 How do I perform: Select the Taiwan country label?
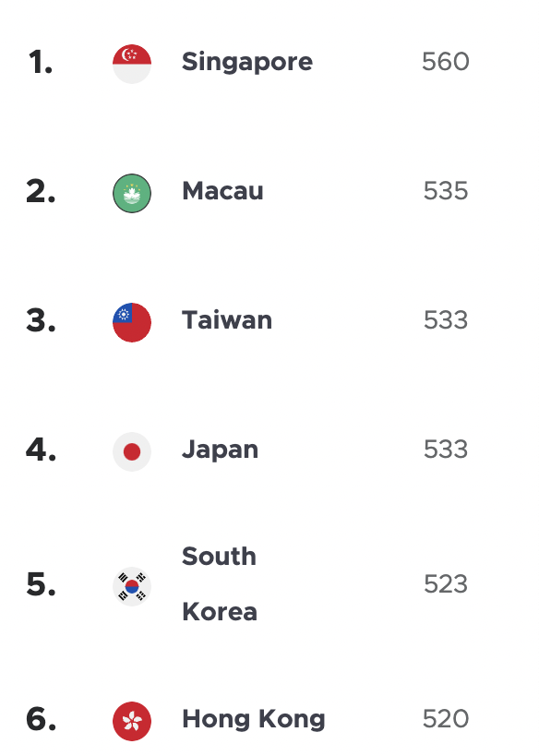[227, 320]
